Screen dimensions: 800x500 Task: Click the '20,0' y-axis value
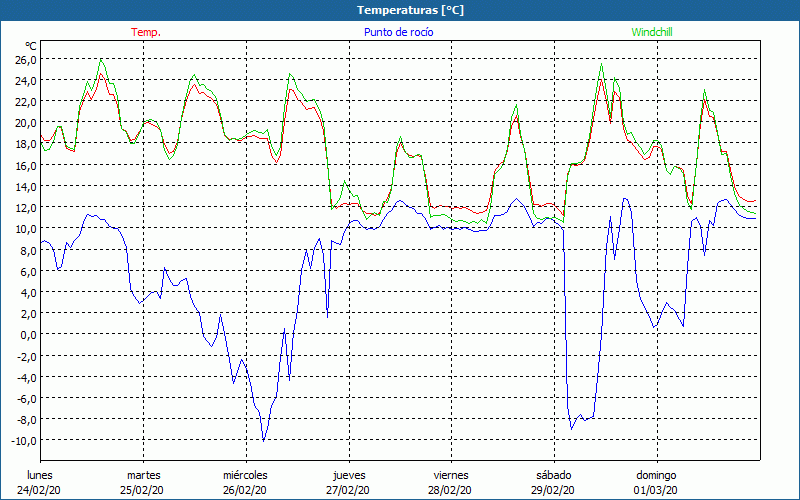26,123
